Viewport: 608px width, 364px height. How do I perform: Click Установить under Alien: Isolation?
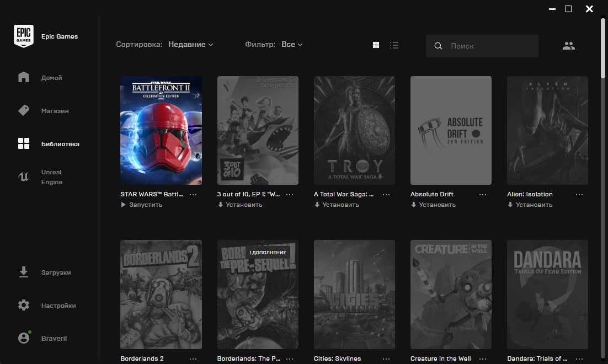click(530, 205)
